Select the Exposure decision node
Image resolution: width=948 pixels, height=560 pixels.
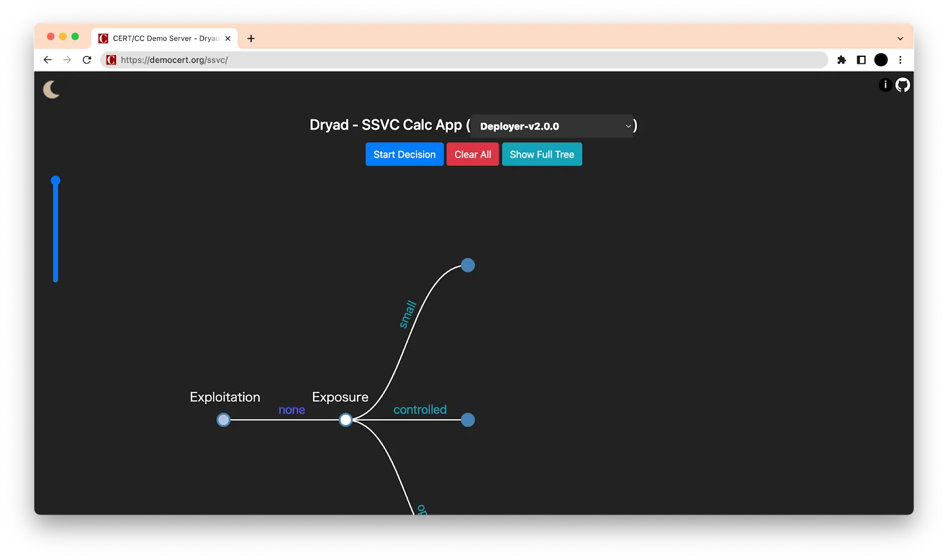345,420
